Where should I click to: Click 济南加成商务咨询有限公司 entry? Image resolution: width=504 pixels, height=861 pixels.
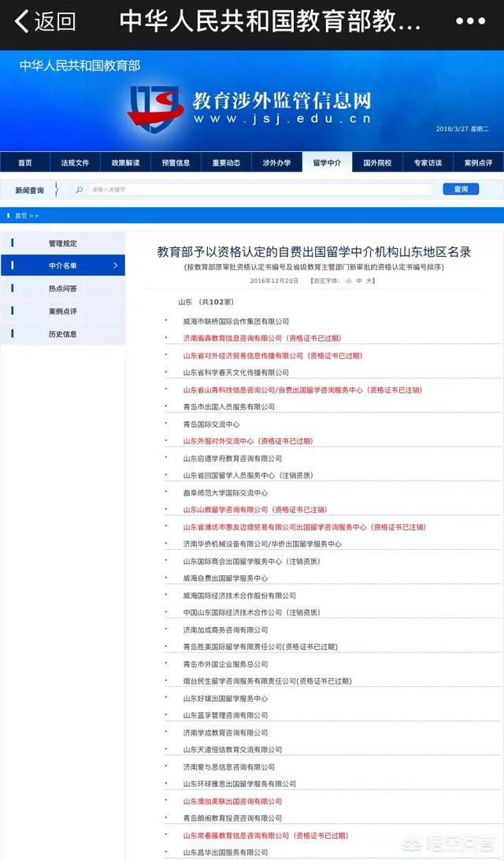[226, 630]
